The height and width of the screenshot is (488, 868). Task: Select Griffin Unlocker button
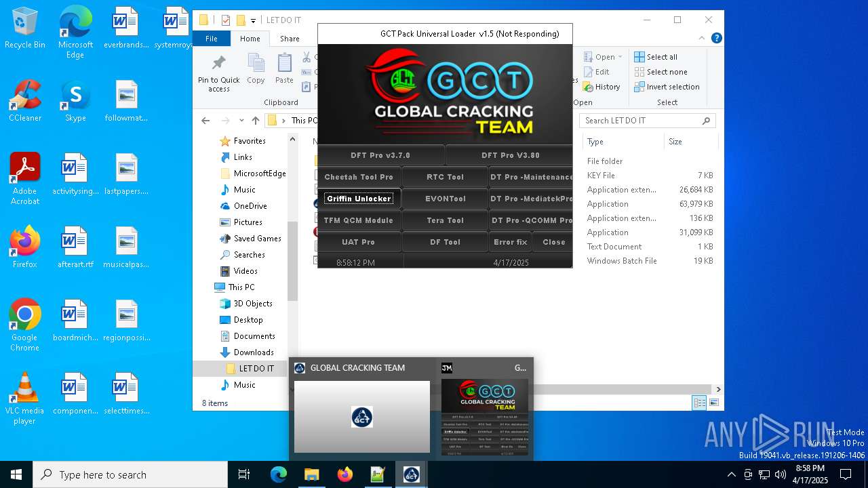pyautogui.click(x=359, y=199)
